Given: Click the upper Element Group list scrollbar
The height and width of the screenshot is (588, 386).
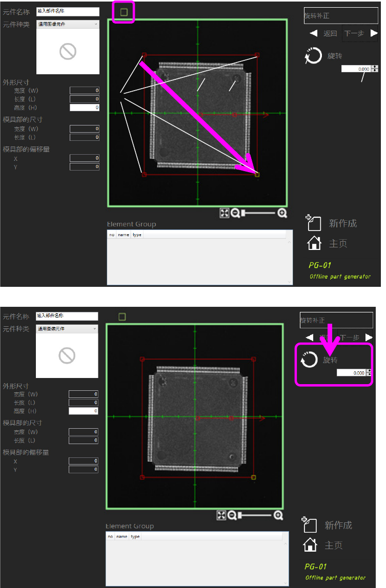Looking at the screenshot, I should 289,262.
